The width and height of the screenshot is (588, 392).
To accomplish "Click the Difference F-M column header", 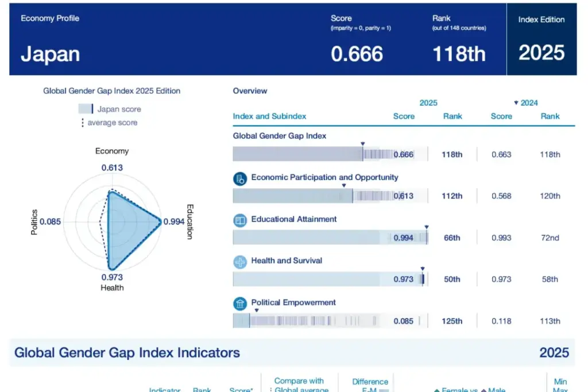I will 370,385.
